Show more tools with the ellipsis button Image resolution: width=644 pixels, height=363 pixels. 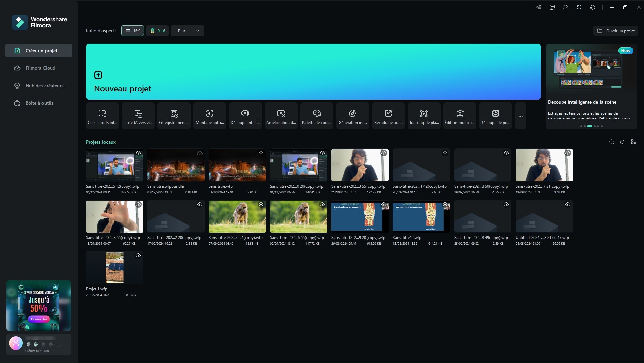[521, 116]
